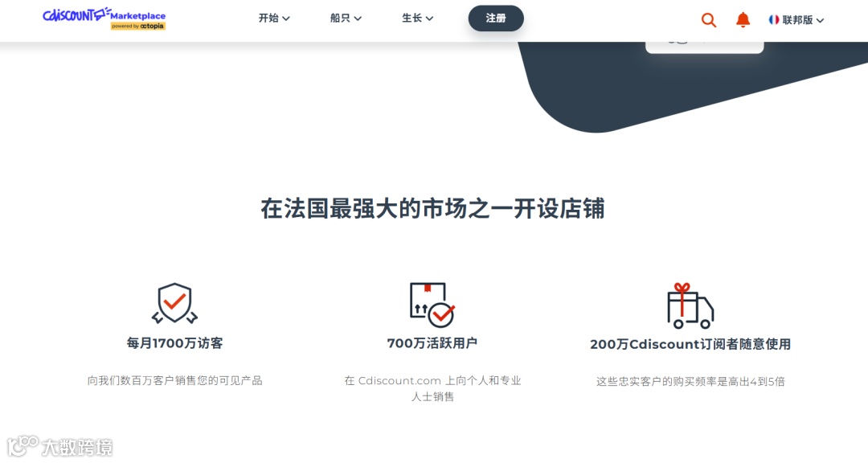The width and height of the screenshot is (868, 463).
Task: Open the search magnifier icon
Action: point(709,20)
